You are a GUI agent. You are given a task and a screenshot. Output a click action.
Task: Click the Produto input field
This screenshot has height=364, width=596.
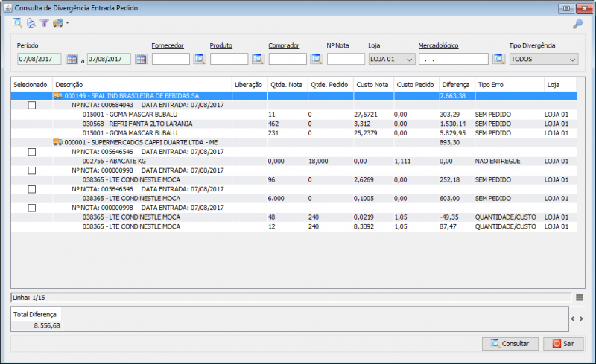coord(229,59)
